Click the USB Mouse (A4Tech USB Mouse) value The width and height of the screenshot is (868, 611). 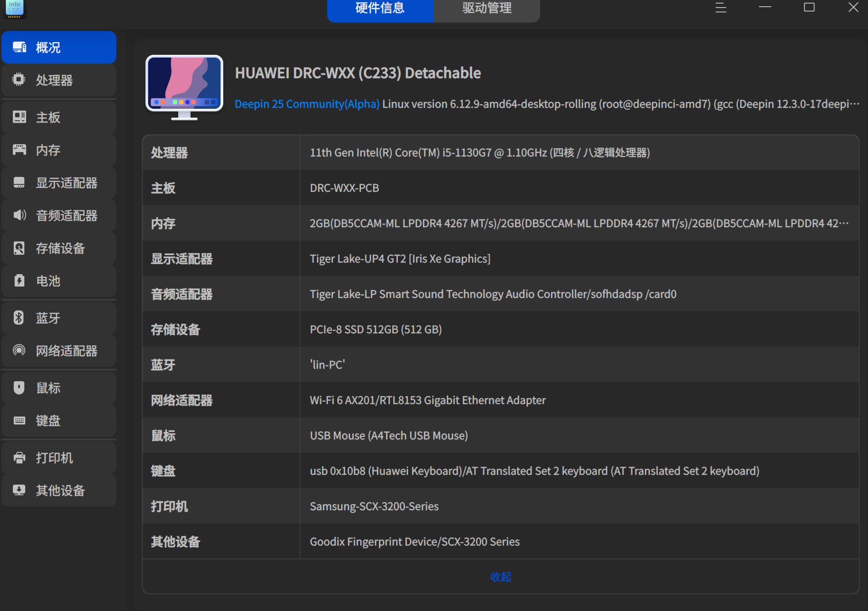tap(389, 435)
